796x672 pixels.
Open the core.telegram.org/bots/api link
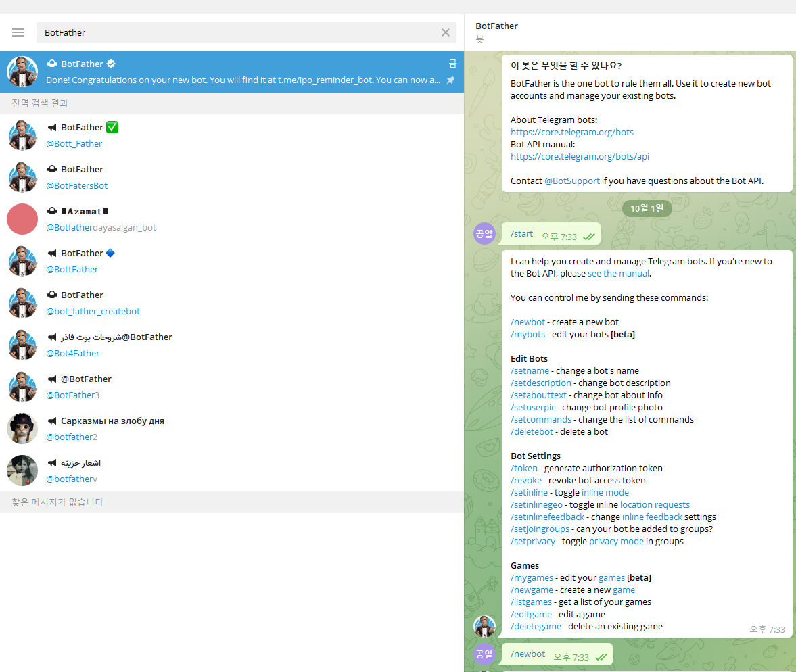coord(580,156)
